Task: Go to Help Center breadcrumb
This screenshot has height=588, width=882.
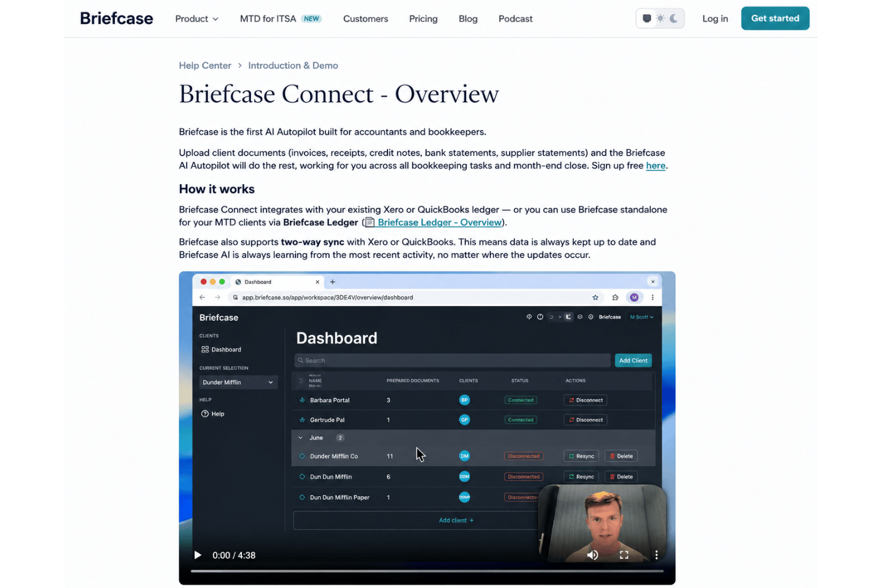Action: pyautogui.click(x=205, y=66)
